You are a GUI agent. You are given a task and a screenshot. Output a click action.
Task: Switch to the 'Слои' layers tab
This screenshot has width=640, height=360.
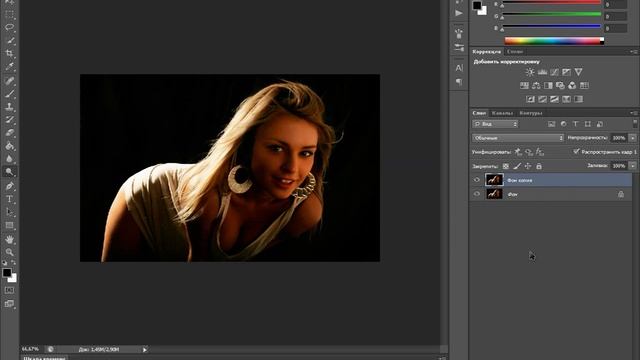point(479,113)
